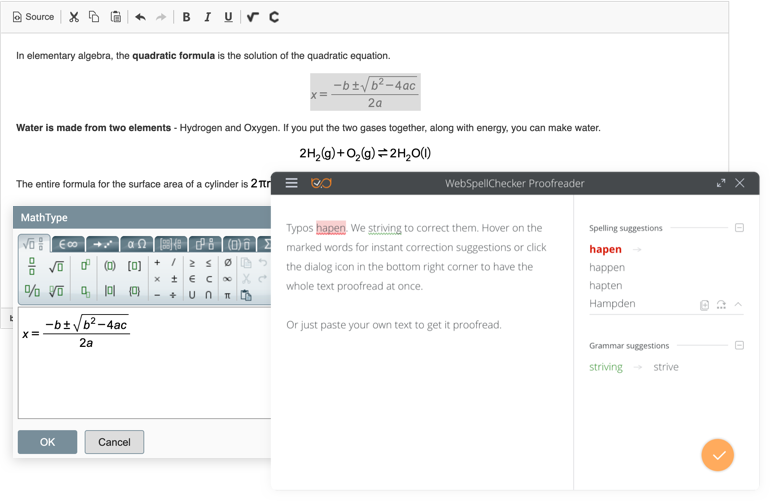Insert union symbol in MathType
770x501 pixels.
[192, 295]
